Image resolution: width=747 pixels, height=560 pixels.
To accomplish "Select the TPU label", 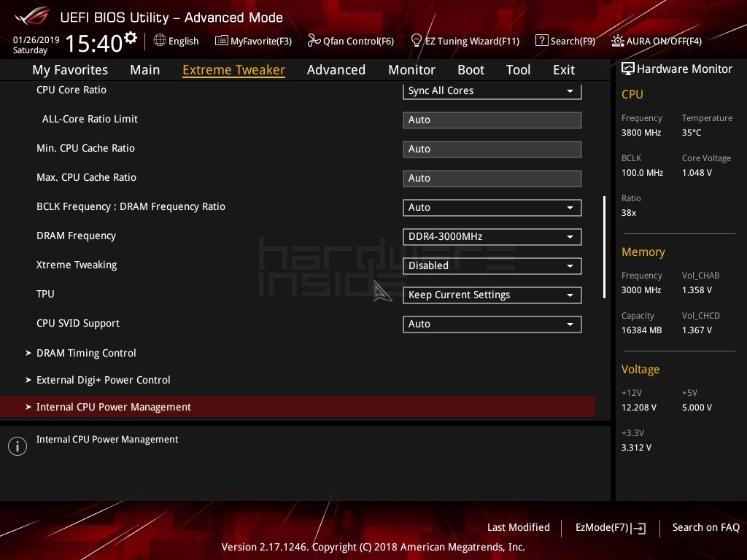I will point(45,294).
